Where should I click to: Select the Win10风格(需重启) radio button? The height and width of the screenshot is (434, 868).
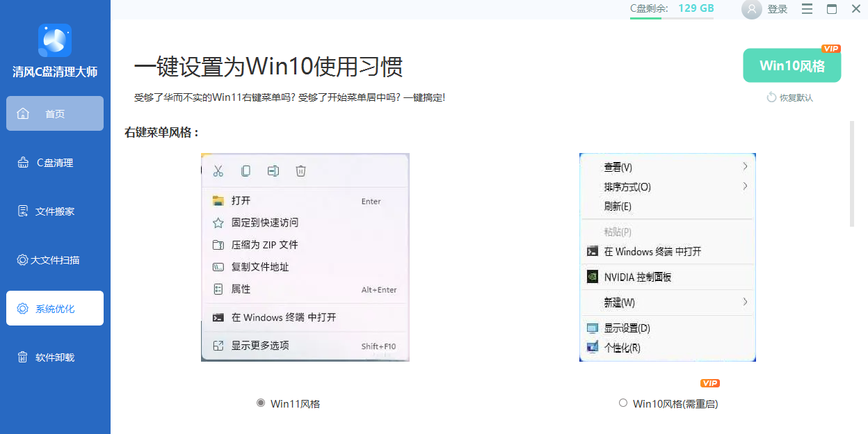pyautogui.click(x=623, y=403)
